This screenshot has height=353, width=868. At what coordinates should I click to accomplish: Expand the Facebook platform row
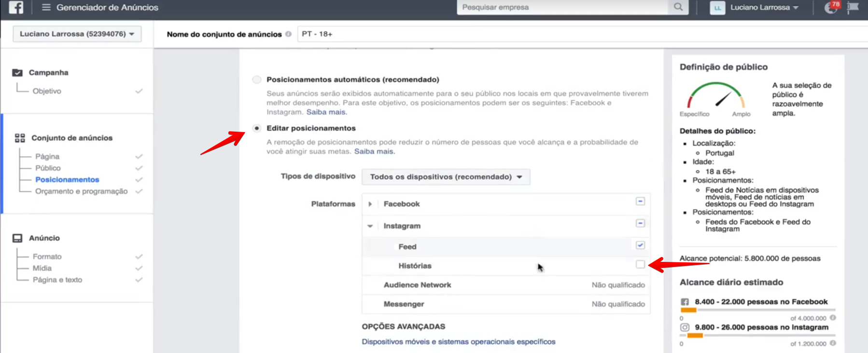(x=370, y=204)
